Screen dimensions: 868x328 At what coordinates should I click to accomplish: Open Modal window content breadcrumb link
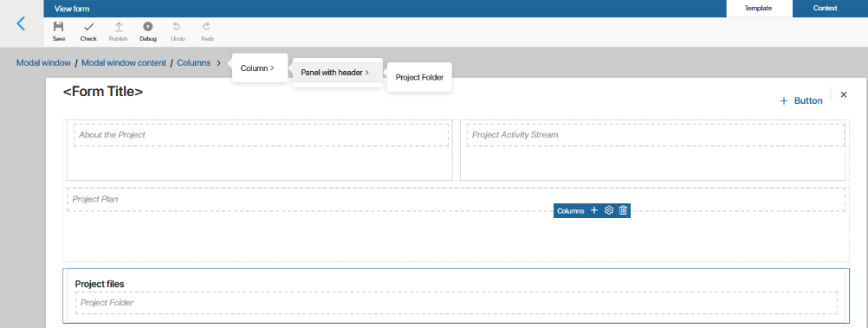pyautogui.click(x=124, y=63)
